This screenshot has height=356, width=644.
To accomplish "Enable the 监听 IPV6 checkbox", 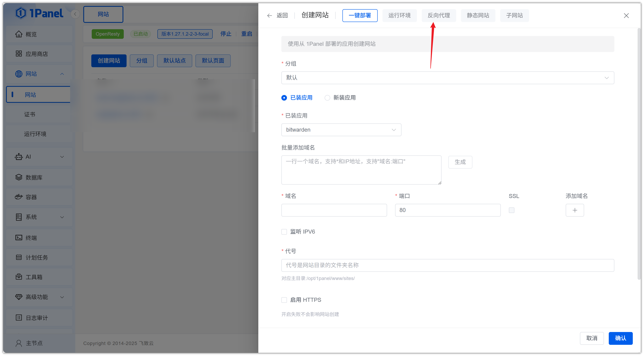I will click(284, 232).
